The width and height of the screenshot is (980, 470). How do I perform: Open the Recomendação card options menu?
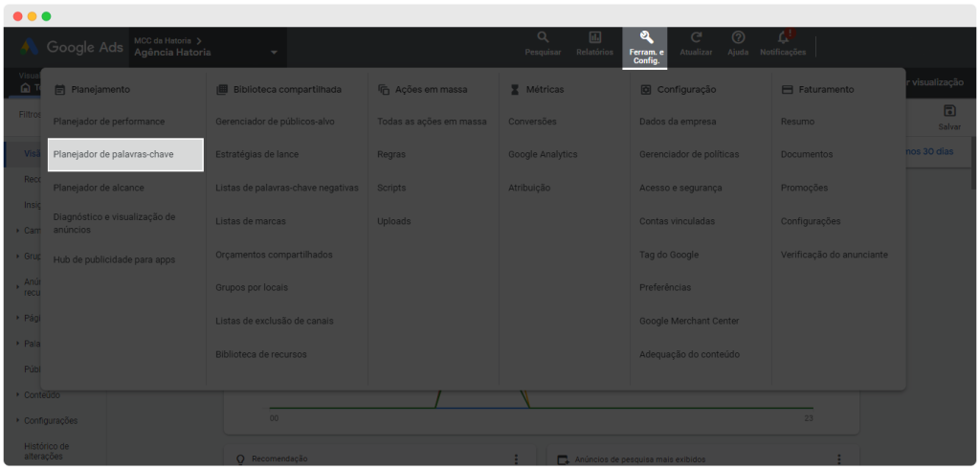tap(516, 459)
